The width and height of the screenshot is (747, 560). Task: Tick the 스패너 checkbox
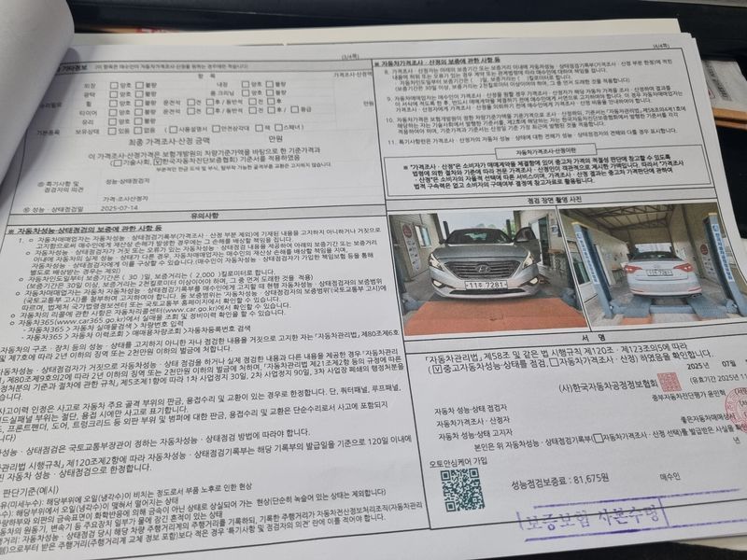[279, 127]
